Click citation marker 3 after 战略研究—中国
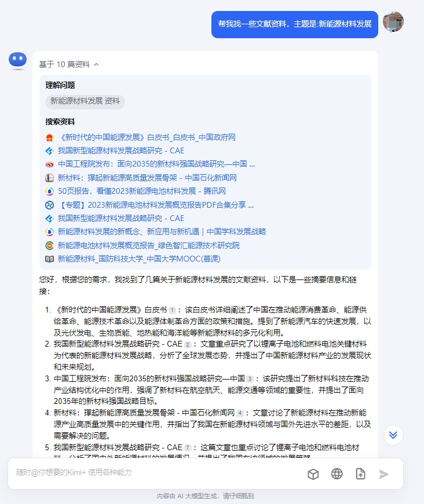The width and height of the screenshot is (424, 504). (x=250, y=379)
